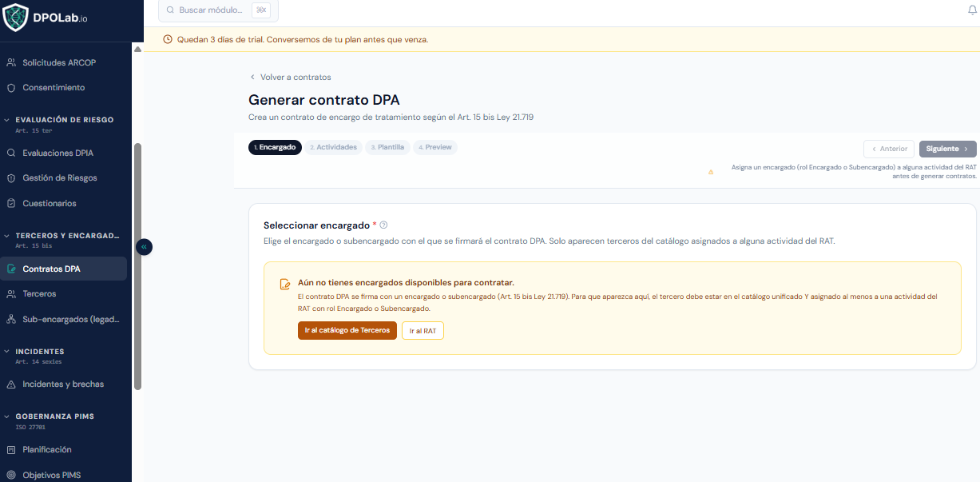Open the notifications bell
This screenshot has height=482, width=980.
coord(972,10)
